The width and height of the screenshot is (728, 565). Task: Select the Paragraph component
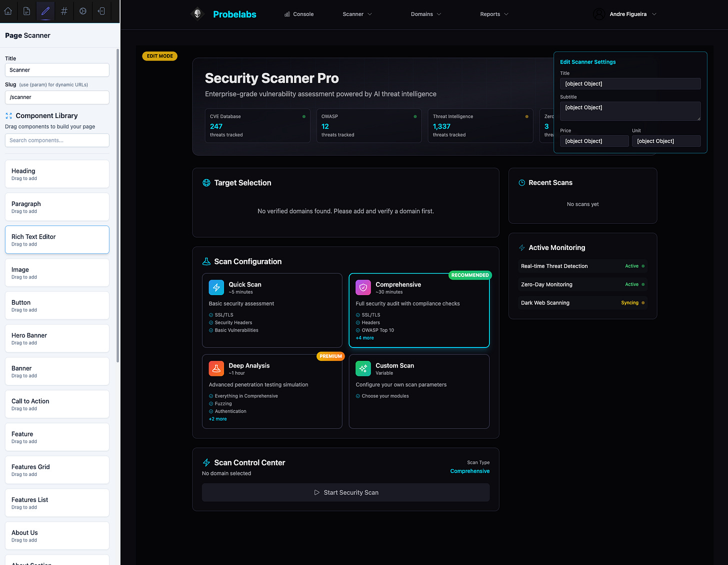point(57,207)
